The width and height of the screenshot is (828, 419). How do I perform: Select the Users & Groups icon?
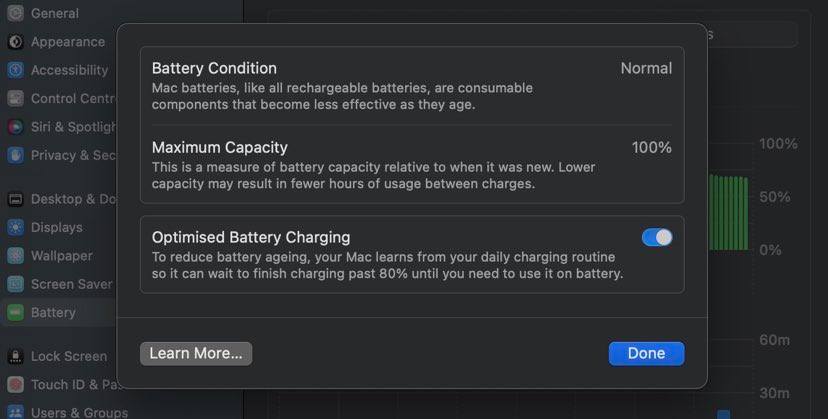(x=15, y=412)
